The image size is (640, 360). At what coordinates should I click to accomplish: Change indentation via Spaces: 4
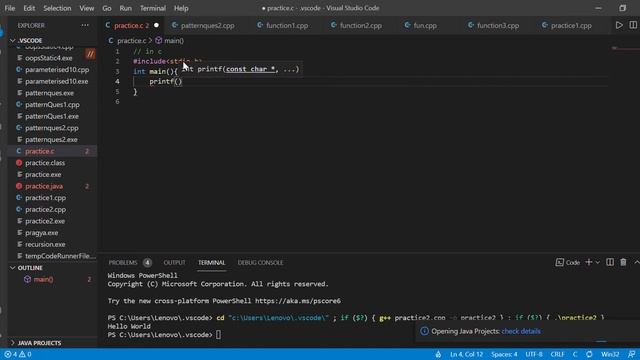coord(504,354)
